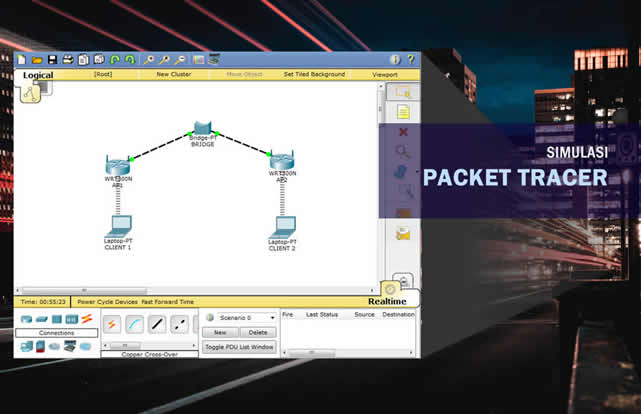Select the Wireless Devices category icon
The height and width of the screenshot is (414, 641).
(x=72, y=319)
